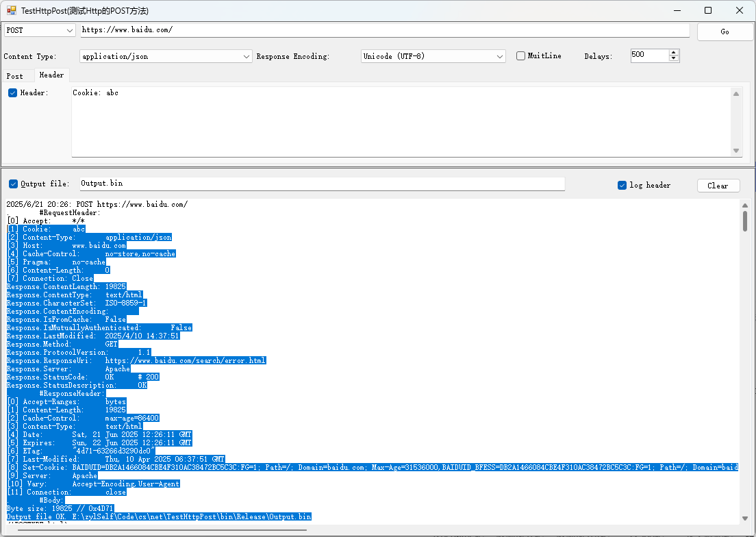
Task: Toggle the log header checkbox
Action: point(622,185)
